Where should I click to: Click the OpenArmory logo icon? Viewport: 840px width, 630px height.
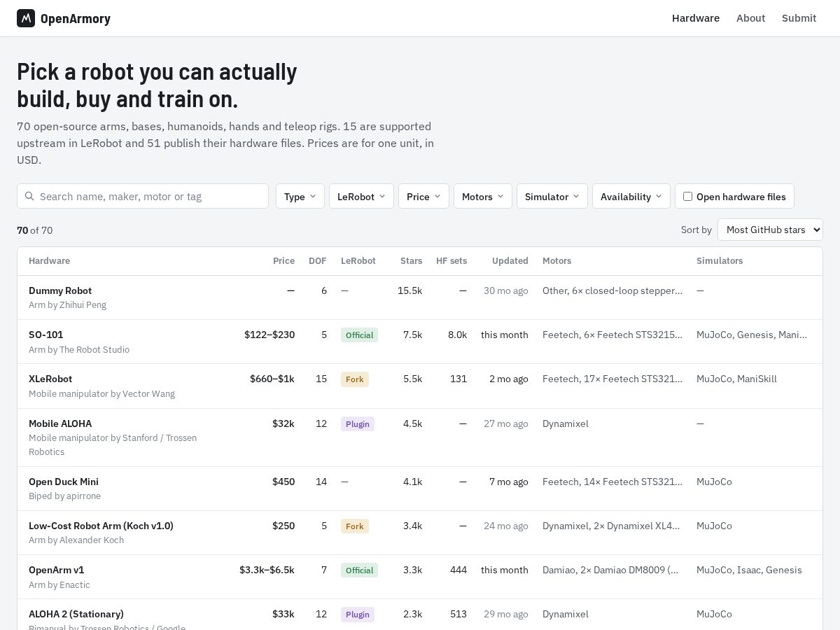[26, 18]
